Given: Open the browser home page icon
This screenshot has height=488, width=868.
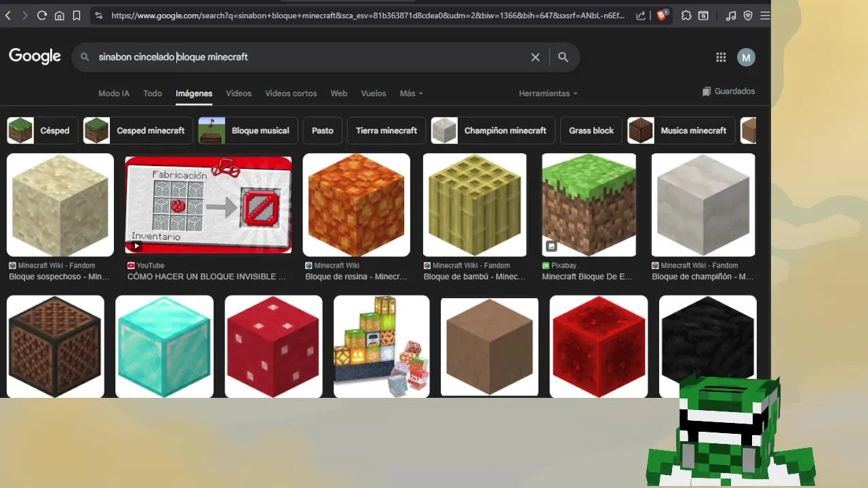Looking at the screenshot, I should pos(60,16).
